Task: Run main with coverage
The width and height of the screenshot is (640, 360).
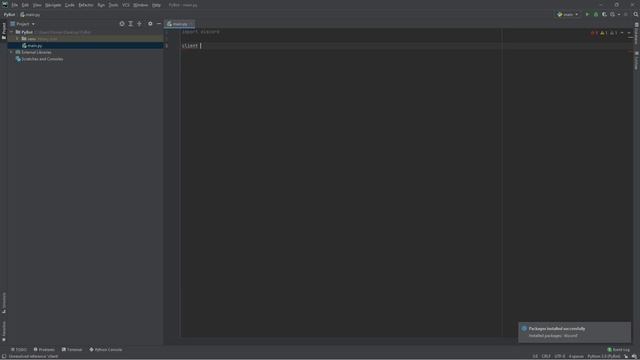Action: coord(604,15)
